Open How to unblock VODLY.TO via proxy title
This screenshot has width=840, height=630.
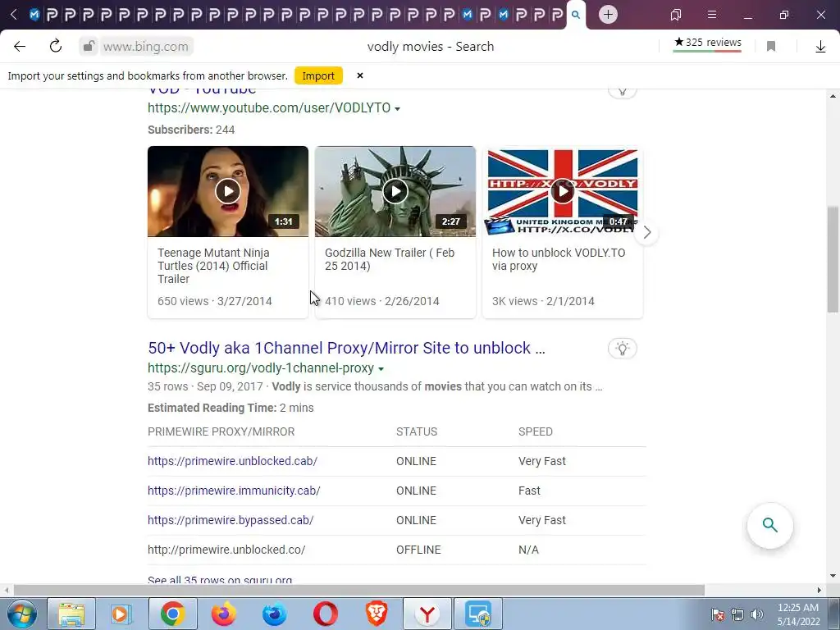coord(558,259)
